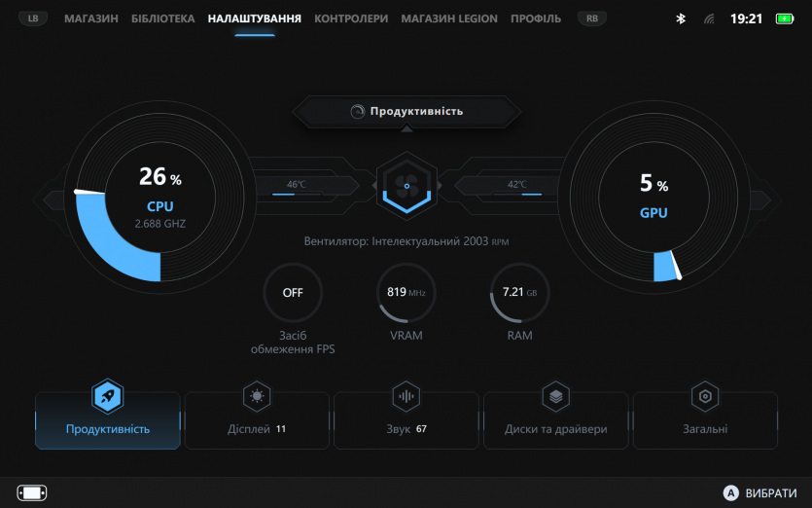Click the brightness icon for Дісплей
This screenshot has height=508, width=812.
[x=257, y=396]
